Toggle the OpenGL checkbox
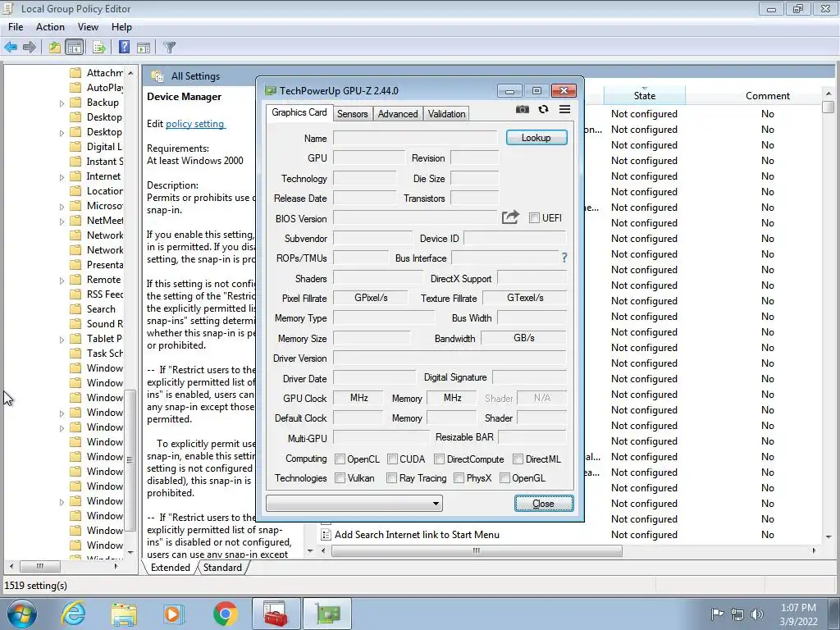 click(504, 478)
